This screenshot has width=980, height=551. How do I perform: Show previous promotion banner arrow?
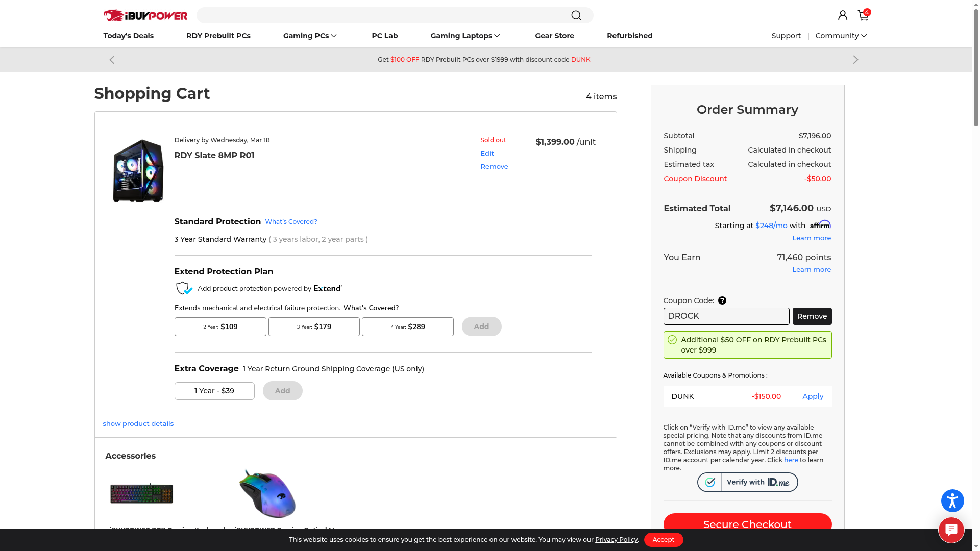click(x=112, y=60)
